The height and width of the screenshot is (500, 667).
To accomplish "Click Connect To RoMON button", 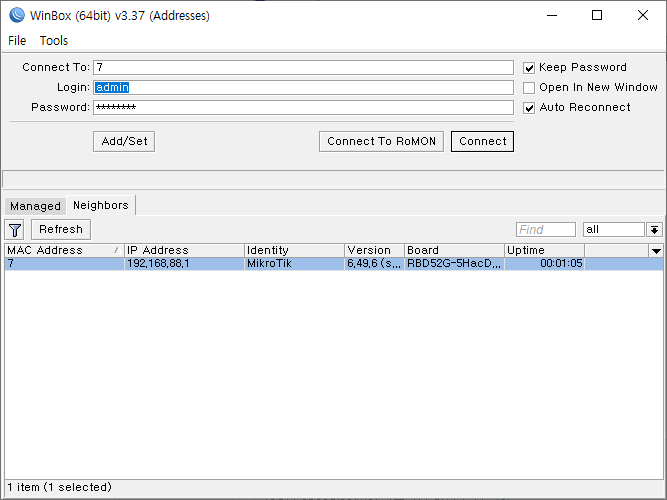I will pos(381,141).
